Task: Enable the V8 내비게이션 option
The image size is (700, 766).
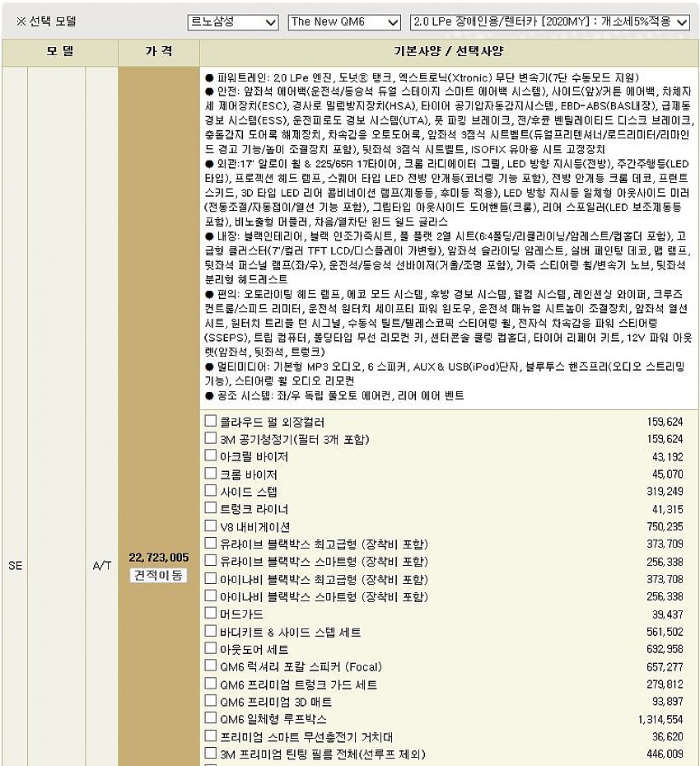Action: coord(210,525)
